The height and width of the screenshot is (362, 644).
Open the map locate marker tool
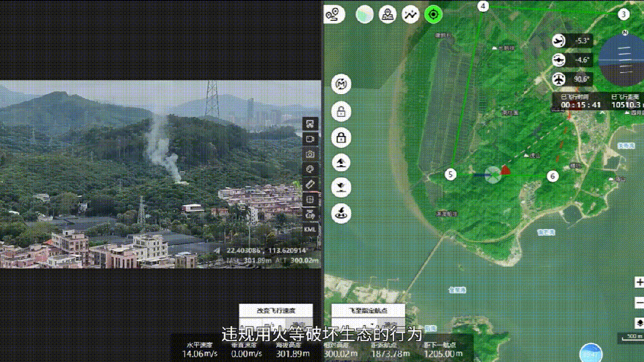coord(388,14)
